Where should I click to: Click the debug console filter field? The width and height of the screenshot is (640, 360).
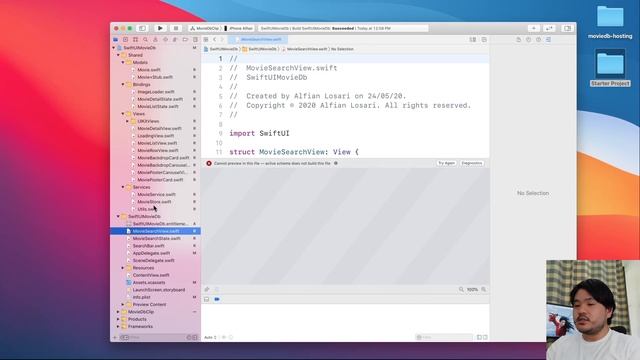[444, 337]
